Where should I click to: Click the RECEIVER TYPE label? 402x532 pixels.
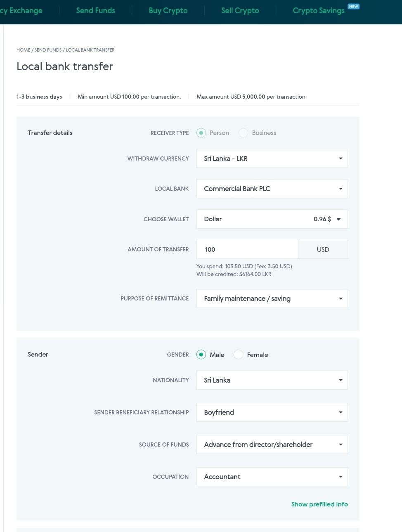(170, 133)
